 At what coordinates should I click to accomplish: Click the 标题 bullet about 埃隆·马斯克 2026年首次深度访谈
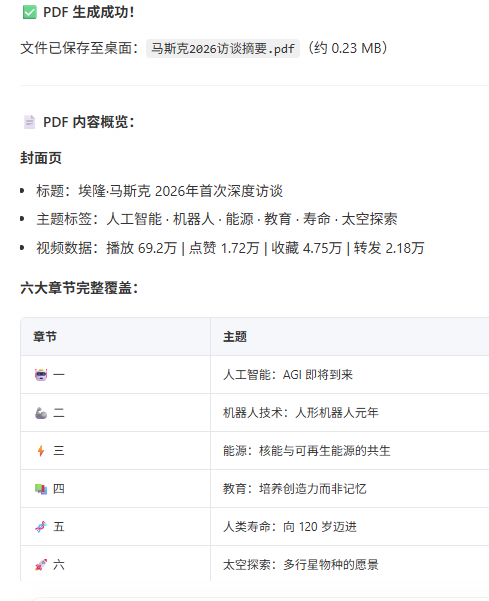click(x=159, y=191)
